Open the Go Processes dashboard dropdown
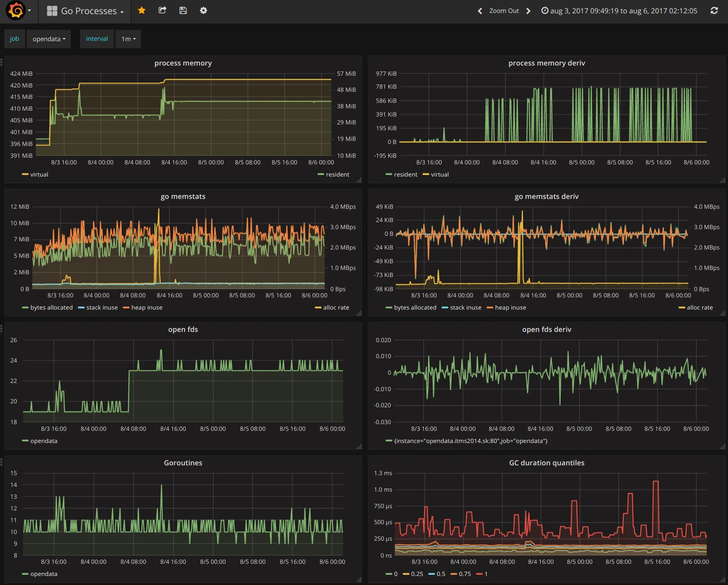This screenshot has width=728, height=585. (x=85, y=11)
